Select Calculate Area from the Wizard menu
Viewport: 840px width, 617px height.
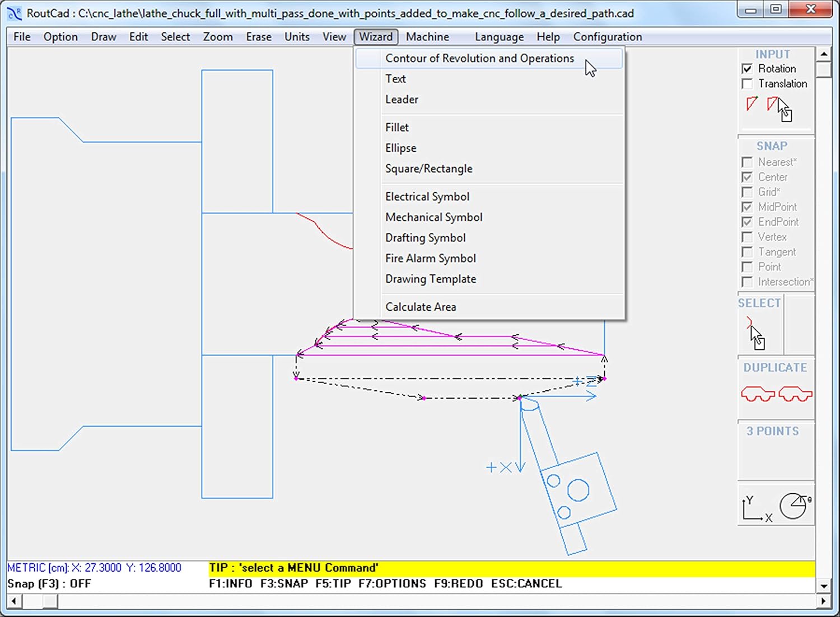421,306
